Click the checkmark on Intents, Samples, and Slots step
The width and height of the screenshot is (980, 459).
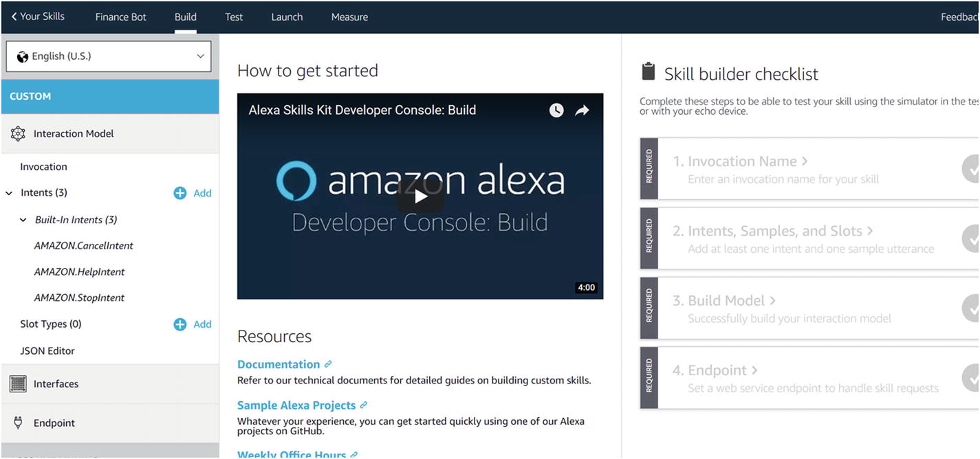[970, 238]
